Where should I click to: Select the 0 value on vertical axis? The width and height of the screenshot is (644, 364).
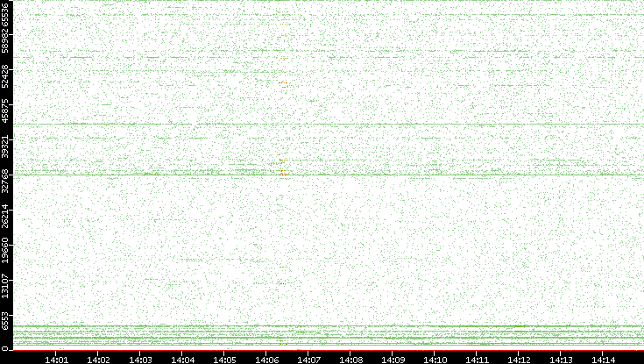(4, 349)
